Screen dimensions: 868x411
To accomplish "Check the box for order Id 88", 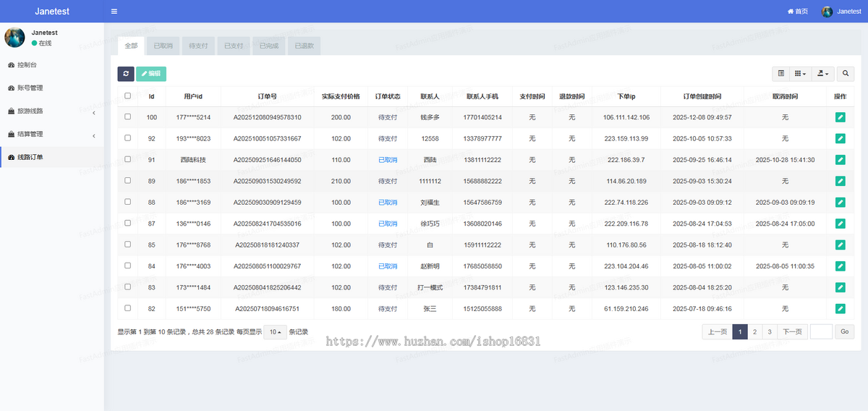I will [x=128, y=202].
